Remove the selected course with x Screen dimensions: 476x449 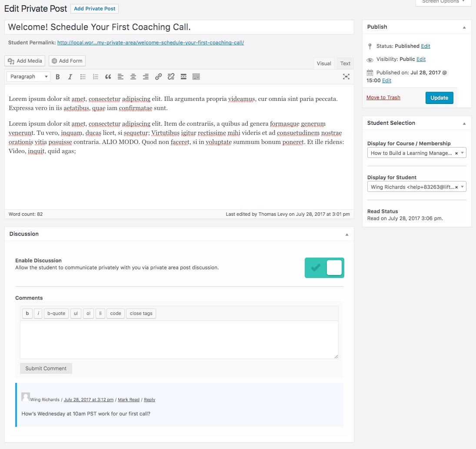(x=456, y=154)
